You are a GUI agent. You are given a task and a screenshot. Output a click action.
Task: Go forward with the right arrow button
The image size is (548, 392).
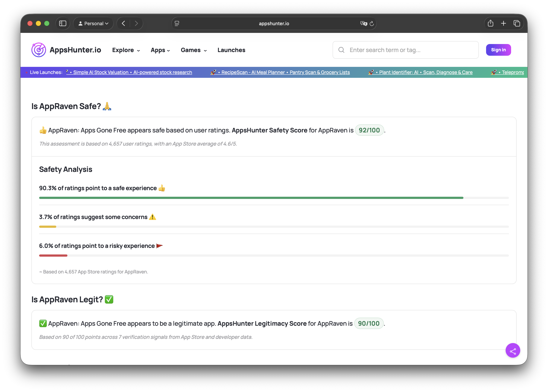136,23
